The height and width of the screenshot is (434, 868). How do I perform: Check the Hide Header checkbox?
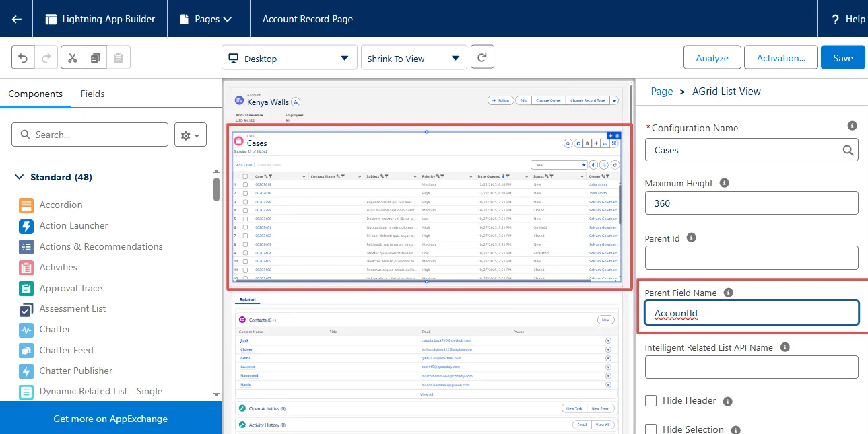651,401
